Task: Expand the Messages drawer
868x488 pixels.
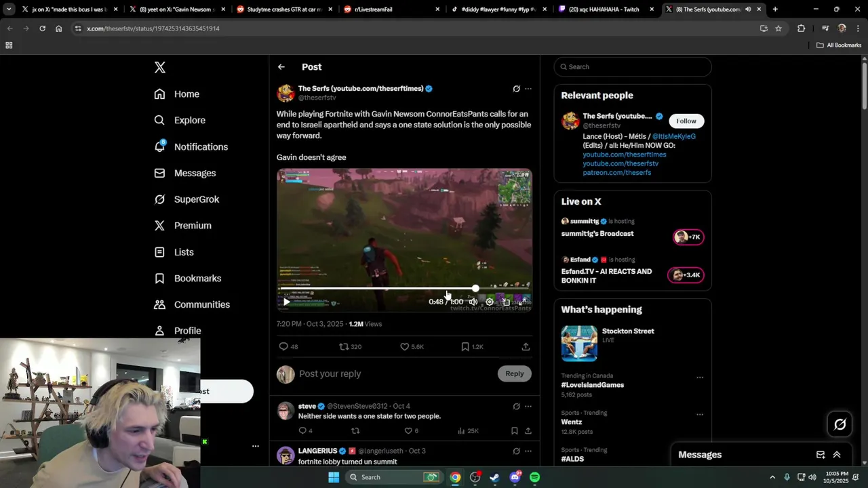Action: pyautogui.click(x=837, y=455)
